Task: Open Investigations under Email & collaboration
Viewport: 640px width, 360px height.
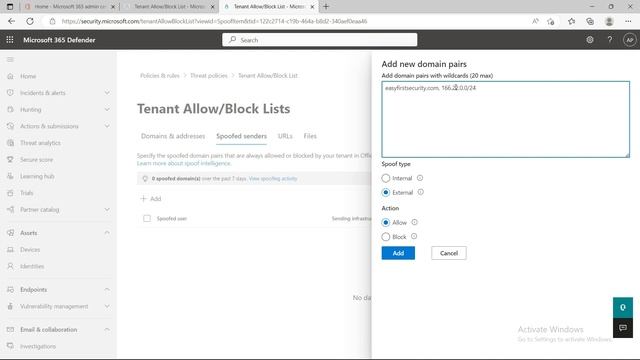Action: (38, 346)
